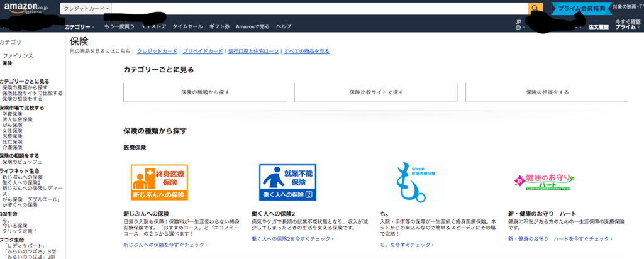Select 「レディサポート」 under フコク生命
The width and height of the screenshot is (644, 259).
(x=25, y=246)
